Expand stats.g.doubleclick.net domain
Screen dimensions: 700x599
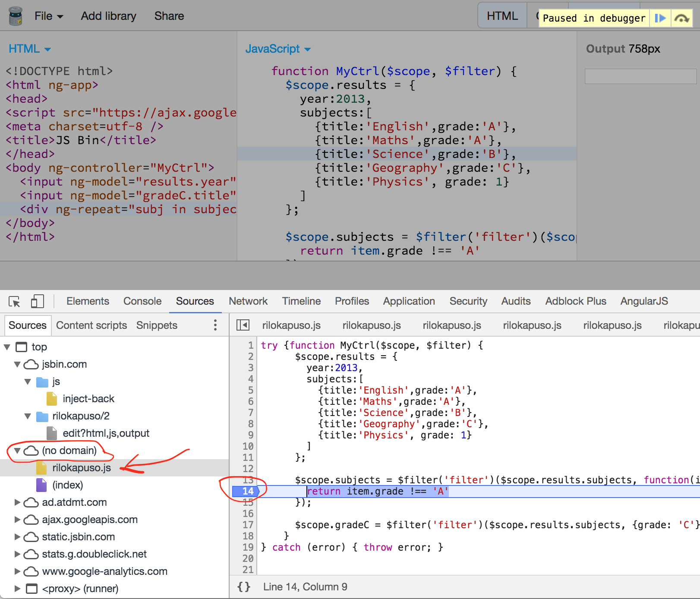[17, 554]
